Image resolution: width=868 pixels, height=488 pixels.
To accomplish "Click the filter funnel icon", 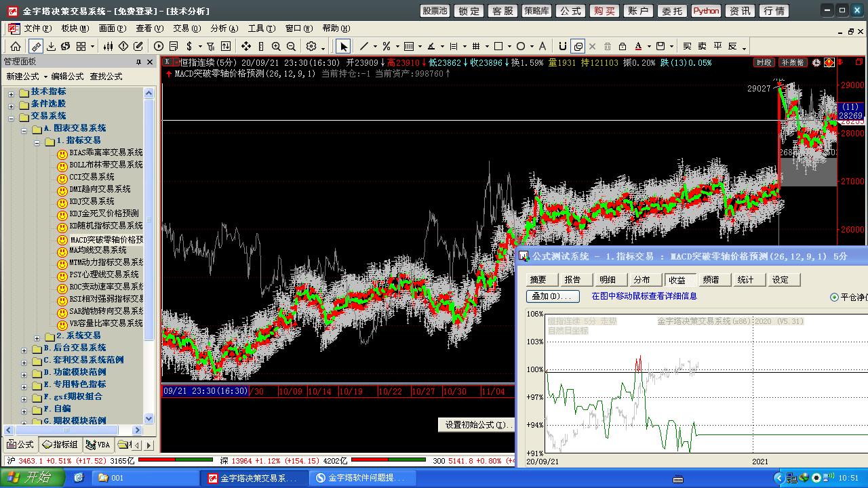I will [210, 46].
